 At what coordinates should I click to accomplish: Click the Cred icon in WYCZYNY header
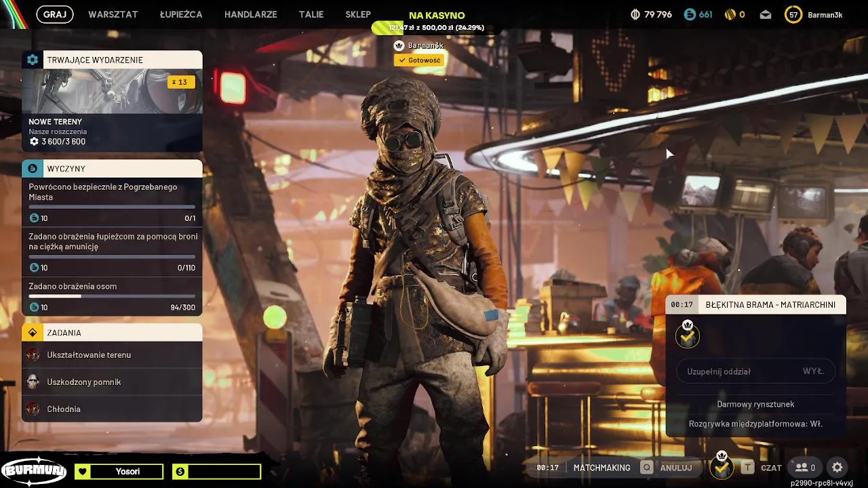(x=32, y=168)
